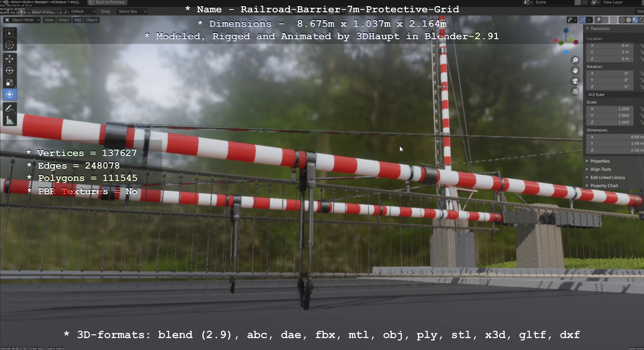Image resolution: width=644 pixels, height=350 pixels.
Task: Select the Select Box tool
Action: click(9, 33)
